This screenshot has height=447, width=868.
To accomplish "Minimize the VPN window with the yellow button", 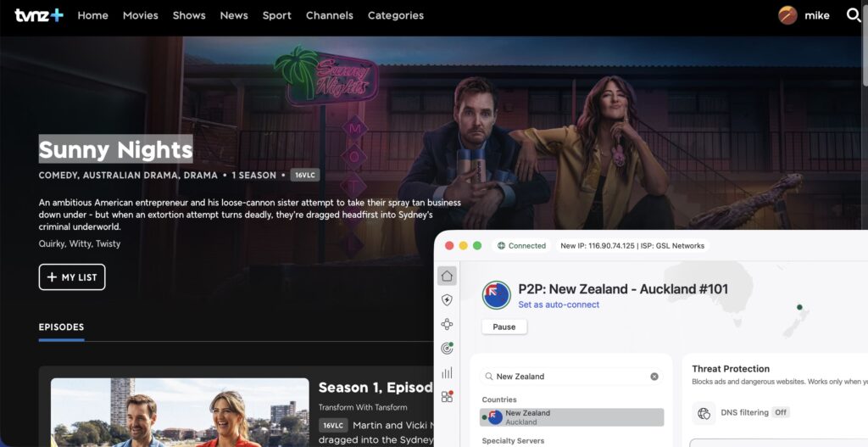I will pos(464,246).
